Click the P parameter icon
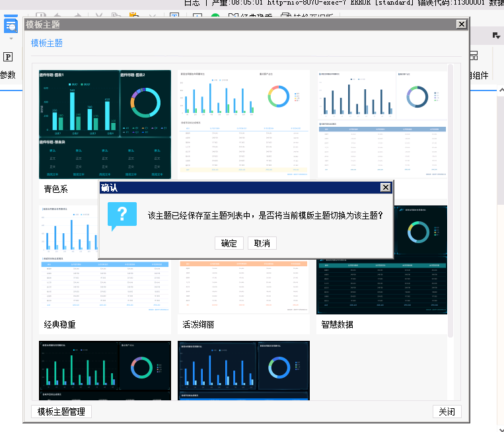This screenshot has width=504, height=432. click(x=8, y=57)
